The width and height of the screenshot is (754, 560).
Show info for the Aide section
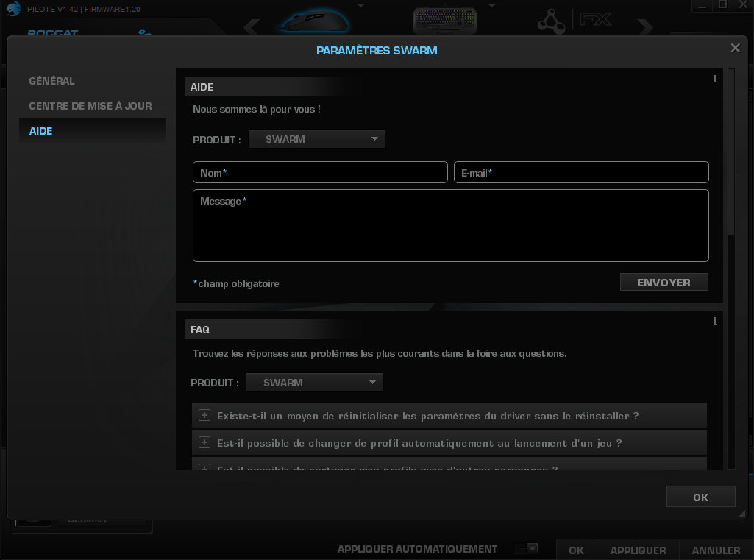pyautogui.click(x=715, y=79)
